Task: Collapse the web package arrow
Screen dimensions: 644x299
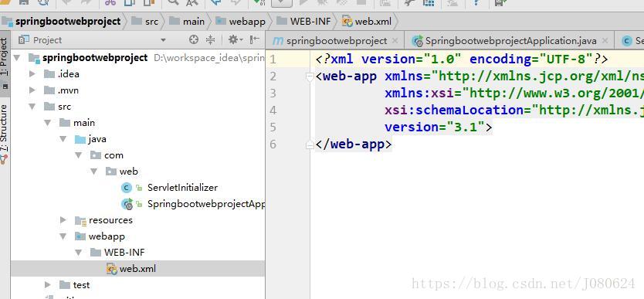Action: pyautogui.click(x=94, y=172)
